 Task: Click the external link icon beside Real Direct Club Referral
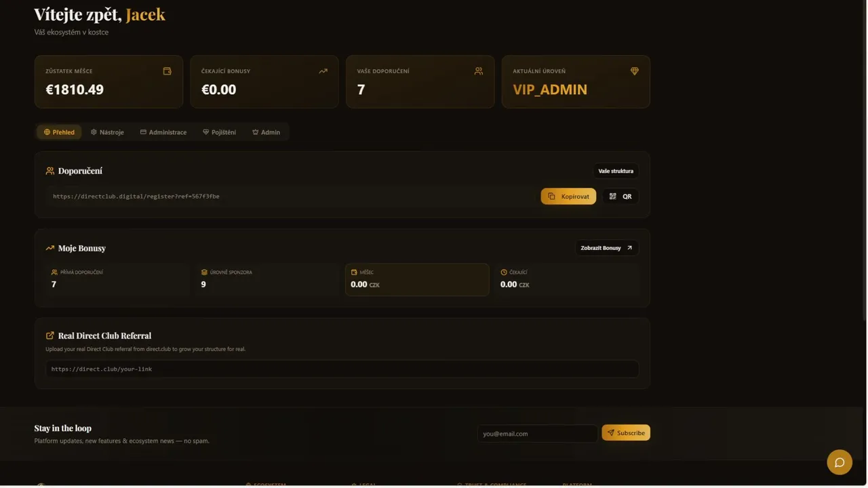50,335
